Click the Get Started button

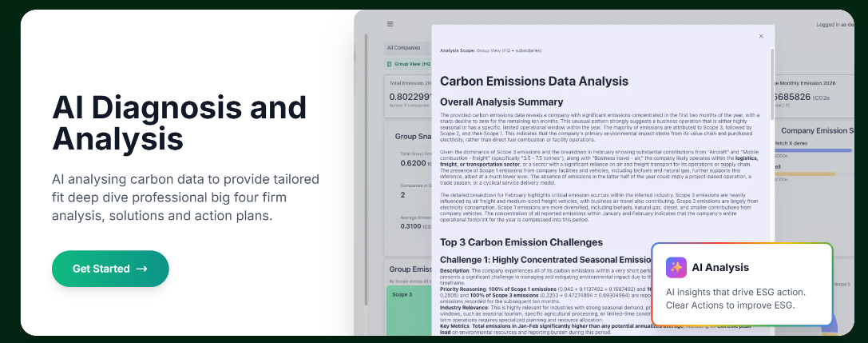[x=110, y=269]
